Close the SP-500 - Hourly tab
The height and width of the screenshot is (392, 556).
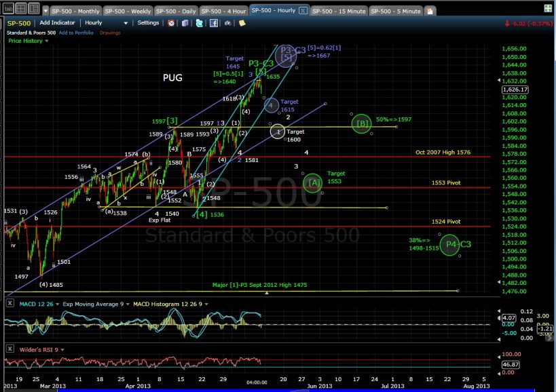303,11
